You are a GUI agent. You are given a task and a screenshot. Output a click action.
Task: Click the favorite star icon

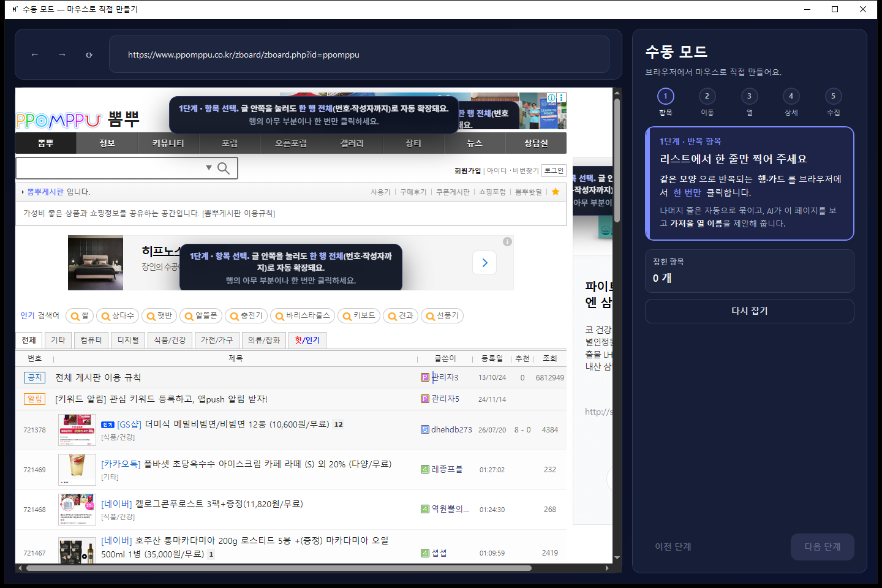[556, 192]
